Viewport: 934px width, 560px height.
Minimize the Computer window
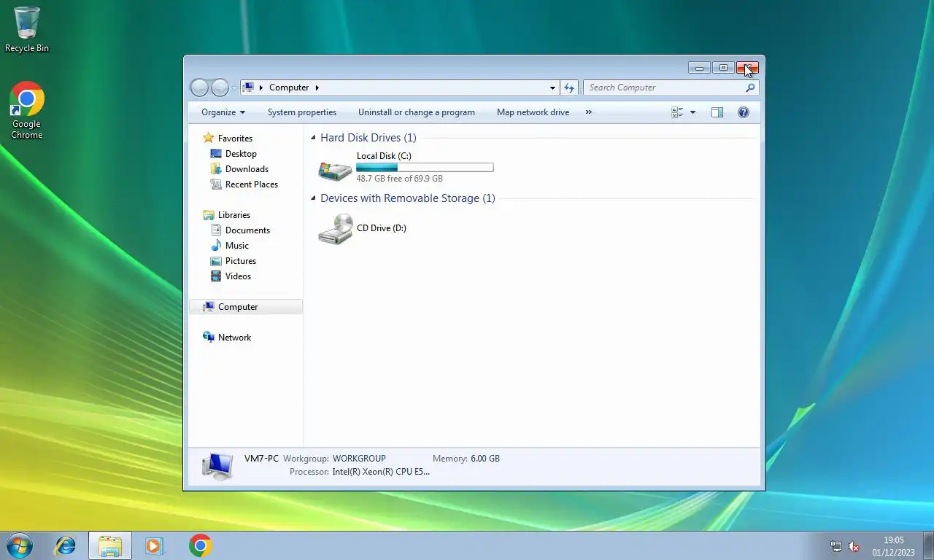(699, 68)
